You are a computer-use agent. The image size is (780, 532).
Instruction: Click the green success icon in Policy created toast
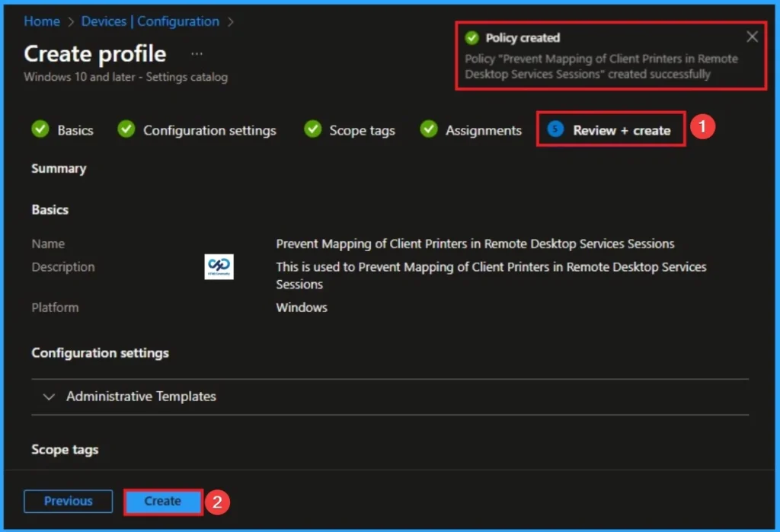coord(473,37)
